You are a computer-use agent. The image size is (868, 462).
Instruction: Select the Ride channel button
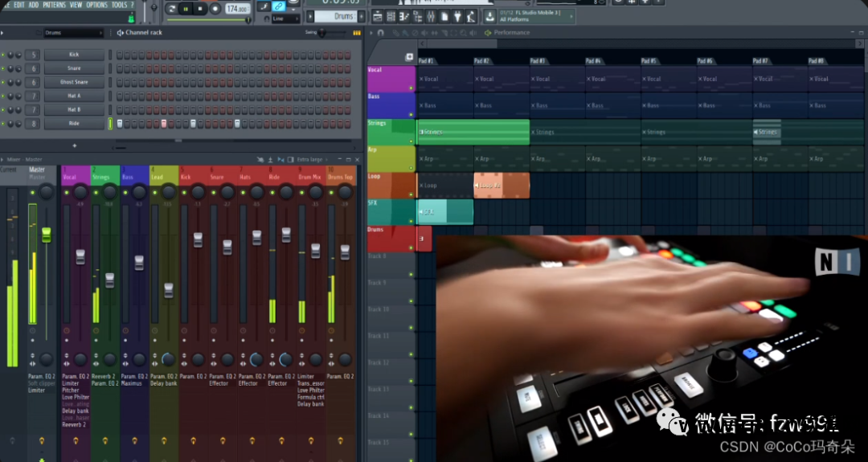tap(74, 124)
